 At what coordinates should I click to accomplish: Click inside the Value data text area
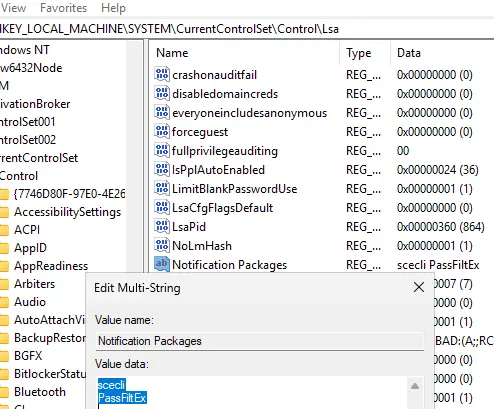click(x=252, y=393)
